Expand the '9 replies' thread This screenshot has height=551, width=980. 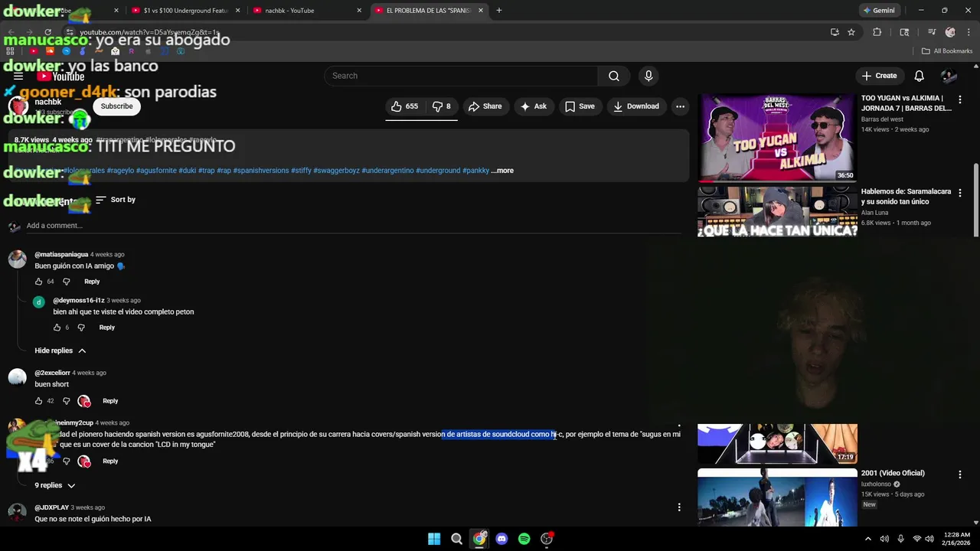coord(55,485)
